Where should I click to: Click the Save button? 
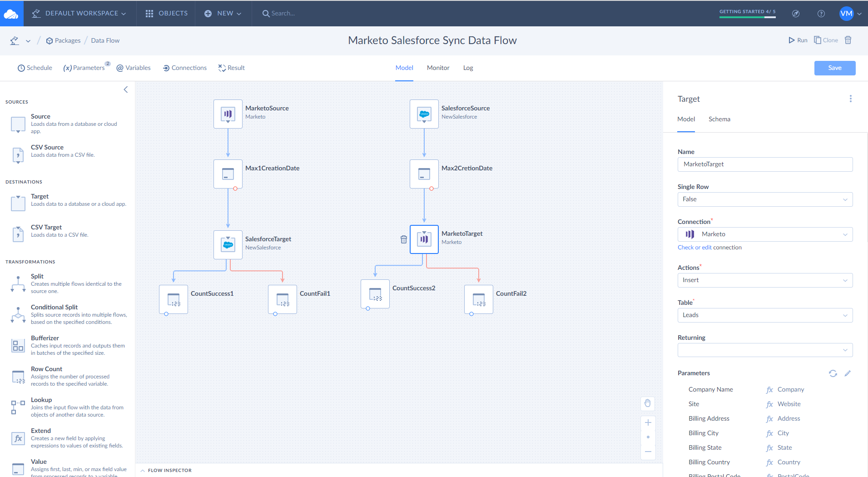[x=834, y=68]
